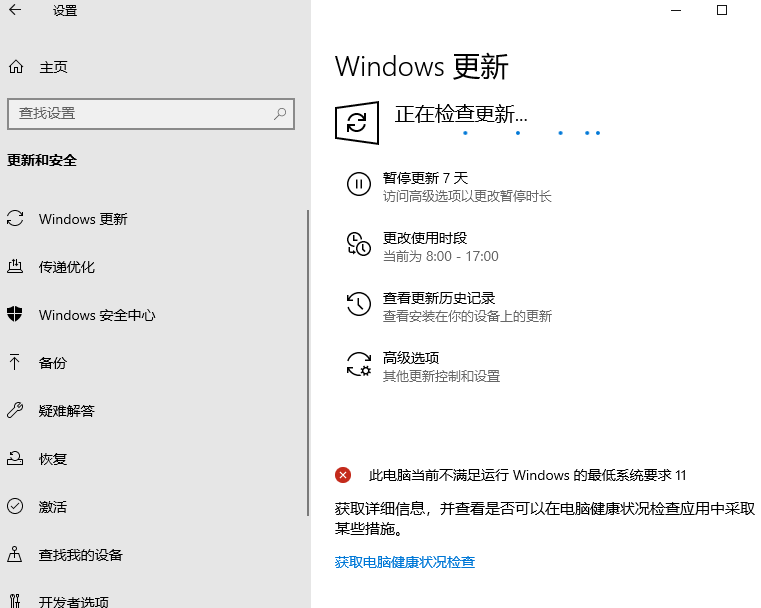
Task: Open 查找我的设备 page
Action: click(x=81, y=555)
